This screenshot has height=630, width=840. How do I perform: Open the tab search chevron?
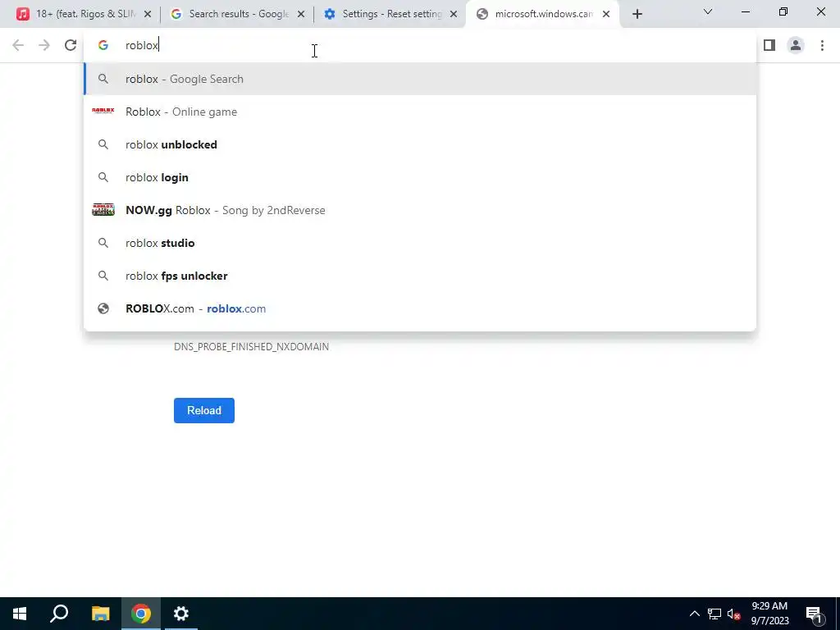click(x=708, y=11)
